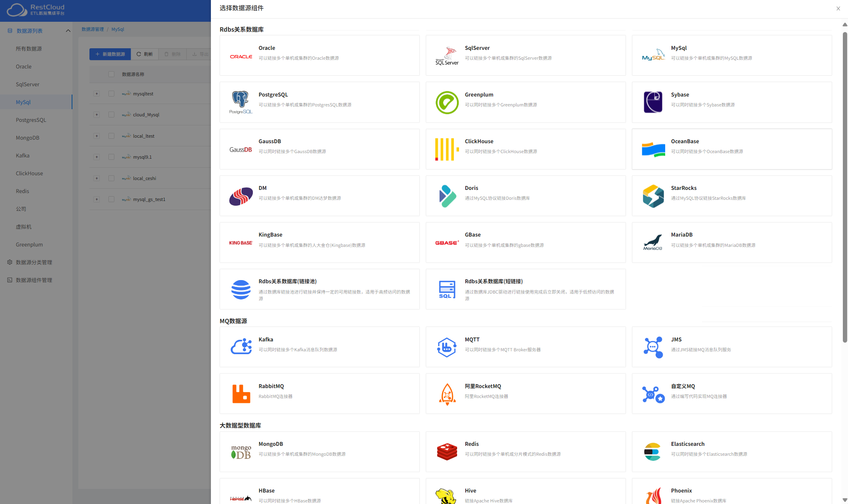Check the mysql_gs_test1 row checkbox
The width and height of the screenshot is (848, 504).
(111, 199)
